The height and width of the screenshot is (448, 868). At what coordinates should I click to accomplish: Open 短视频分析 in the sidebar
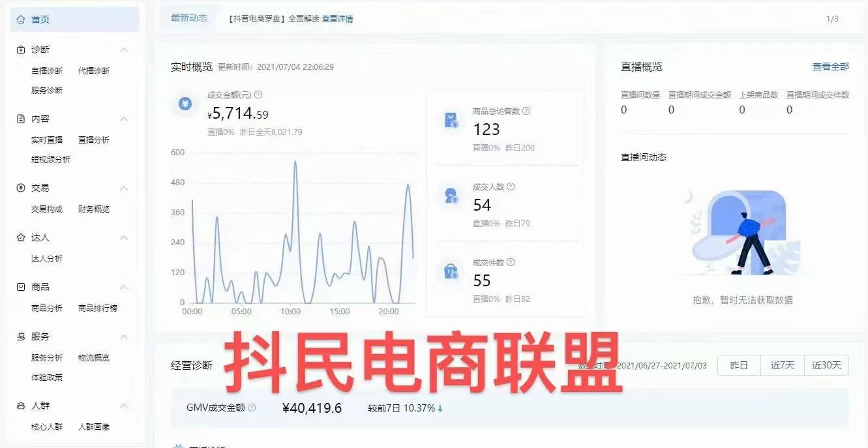tap(51, 160)
